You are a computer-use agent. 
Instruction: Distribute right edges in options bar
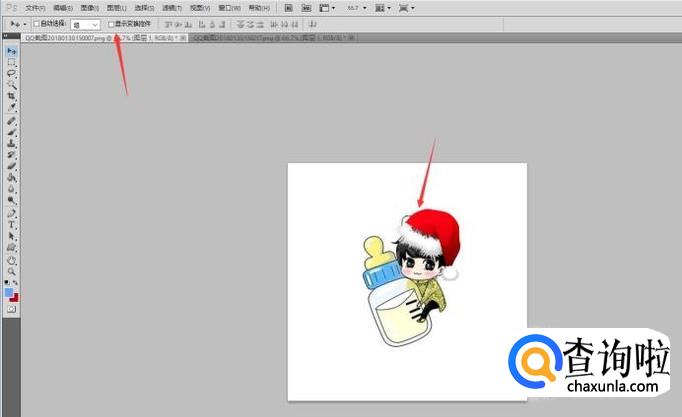point(294,24)
